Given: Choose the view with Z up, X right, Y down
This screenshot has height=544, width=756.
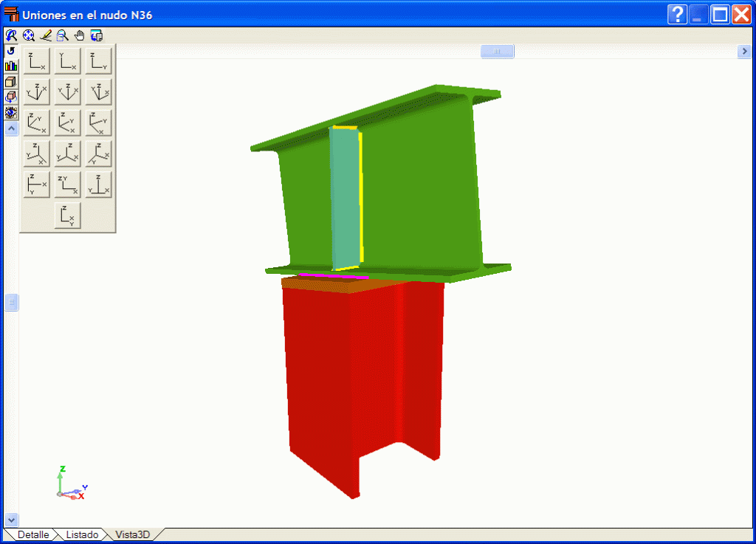Looking at the screenshot, I should coord(37,185).
